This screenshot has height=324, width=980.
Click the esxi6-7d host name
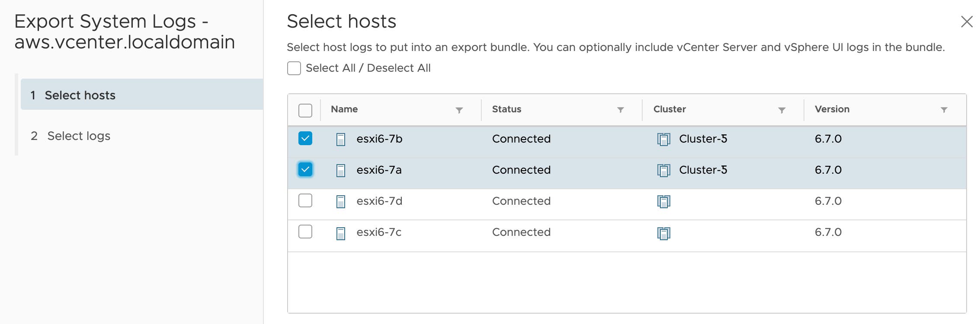(x=379, y=201)
